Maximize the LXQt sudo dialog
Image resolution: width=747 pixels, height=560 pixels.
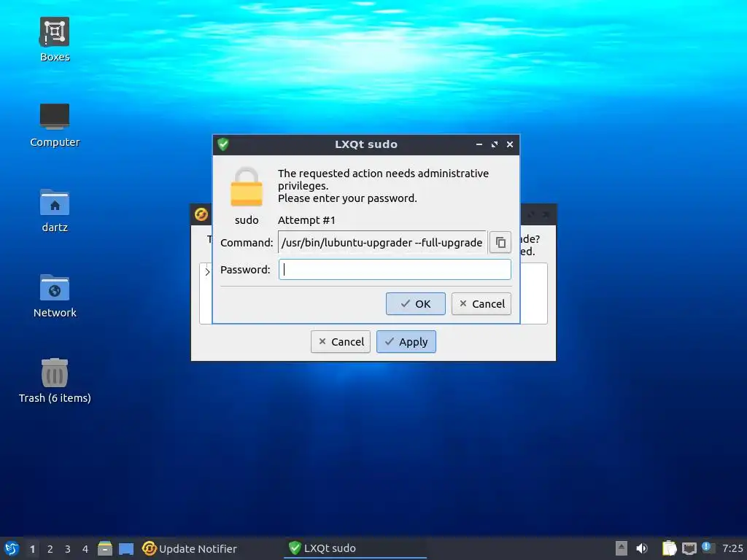pos(495,144)
